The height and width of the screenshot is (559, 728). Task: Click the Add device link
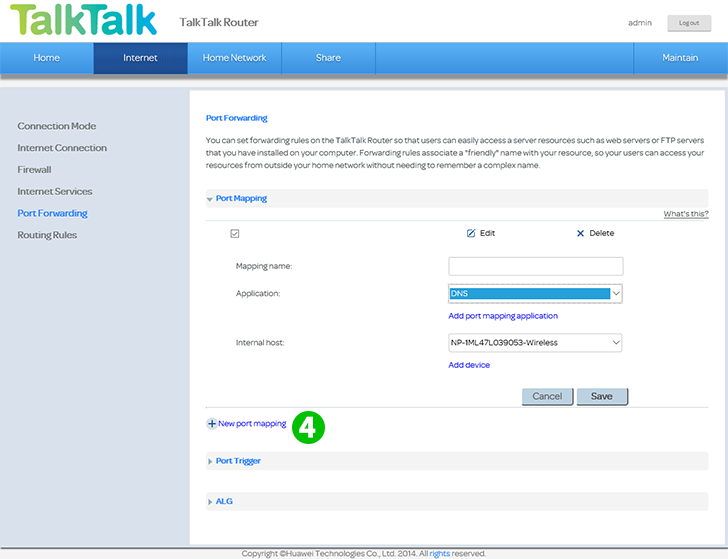click(469, 365)
